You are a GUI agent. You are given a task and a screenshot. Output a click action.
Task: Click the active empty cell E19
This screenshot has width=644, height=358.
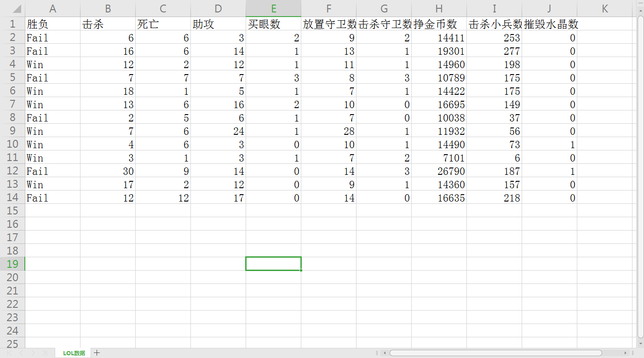point(273,264)
